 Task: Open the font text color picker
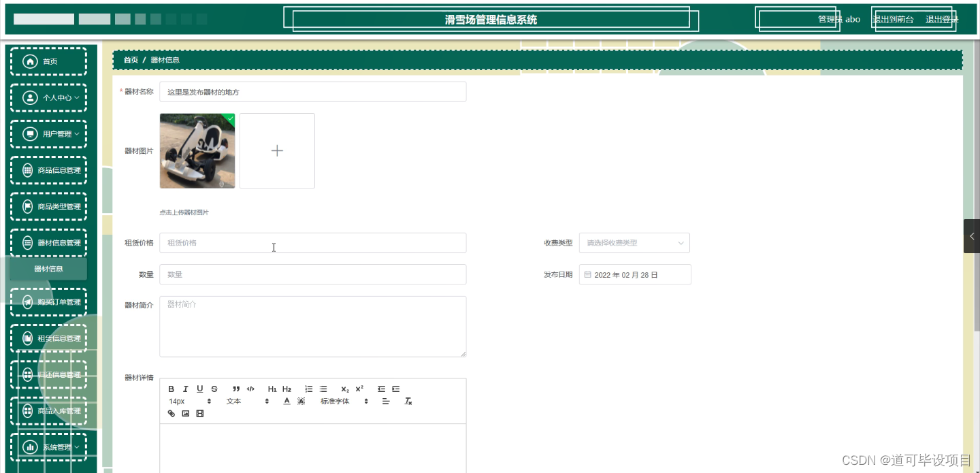pyautogui.click(x=287, y=402)
